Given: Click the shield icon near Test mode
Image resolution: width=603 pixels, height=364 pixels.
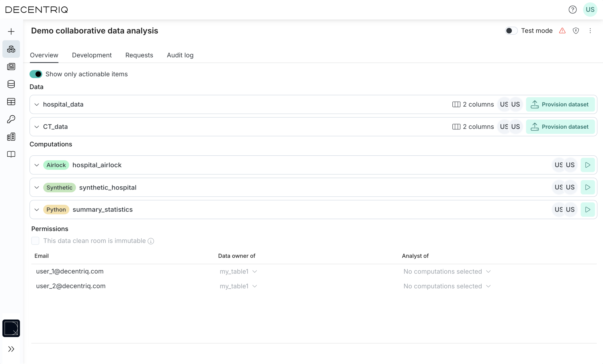Looking at the screenshot, I should (576, 31).
